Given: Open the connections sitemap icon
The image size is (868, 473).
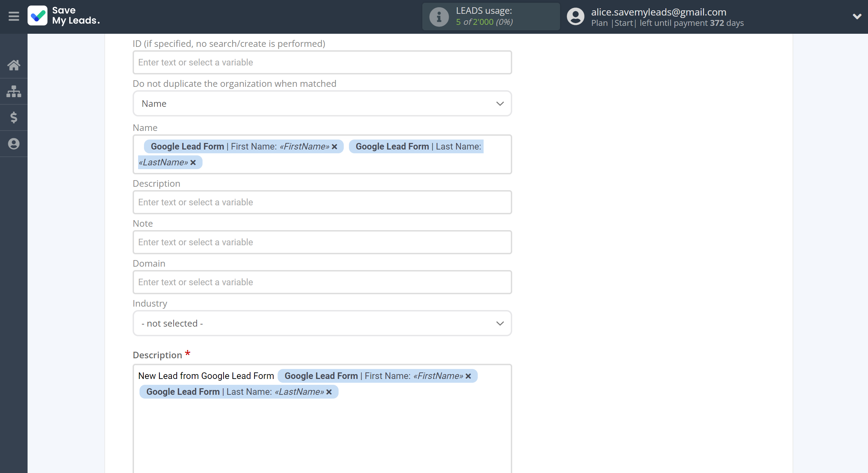Looking at the screenshot, I should pyautogui.click(x=14, y=91).
